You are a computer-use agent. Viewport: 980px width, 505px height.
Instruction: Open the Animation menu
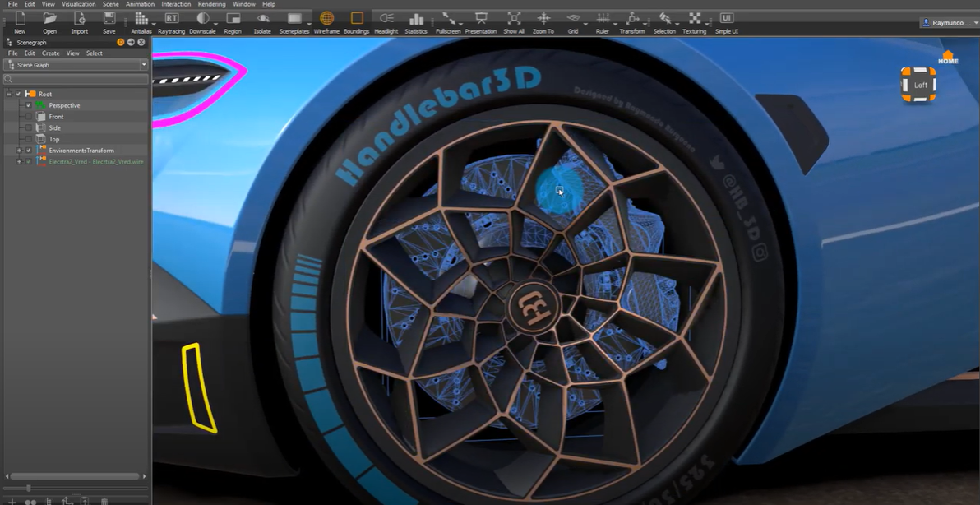140,4
